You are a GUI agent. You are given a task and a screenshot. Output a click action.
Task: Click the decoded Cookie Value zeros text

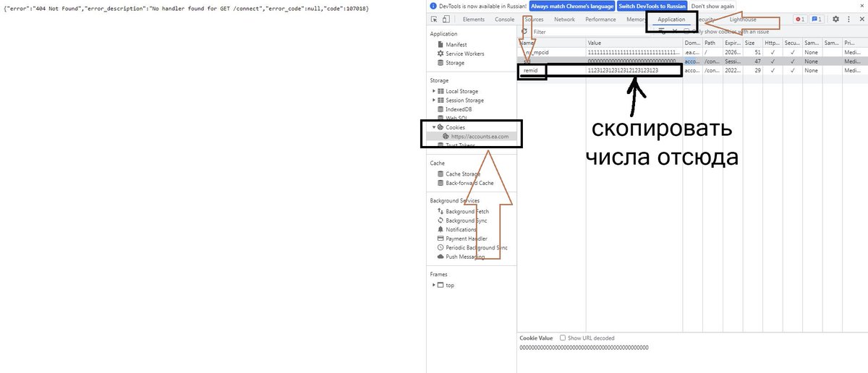(584, 348)
